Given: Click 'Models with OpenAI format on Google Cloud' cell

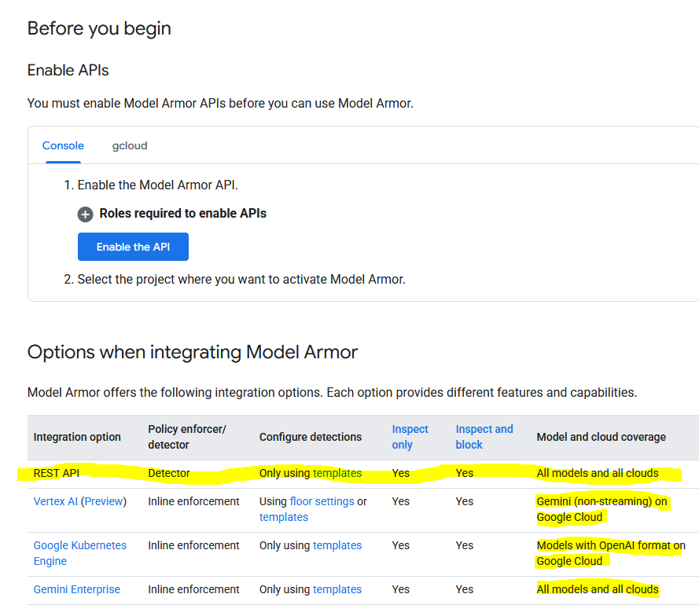Looking at the screenshot, I should (611, 553).
